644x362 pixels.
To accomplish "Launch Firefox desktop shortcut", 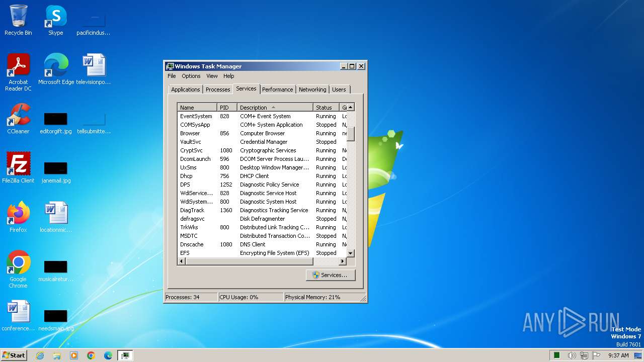I will pos(18,217).
